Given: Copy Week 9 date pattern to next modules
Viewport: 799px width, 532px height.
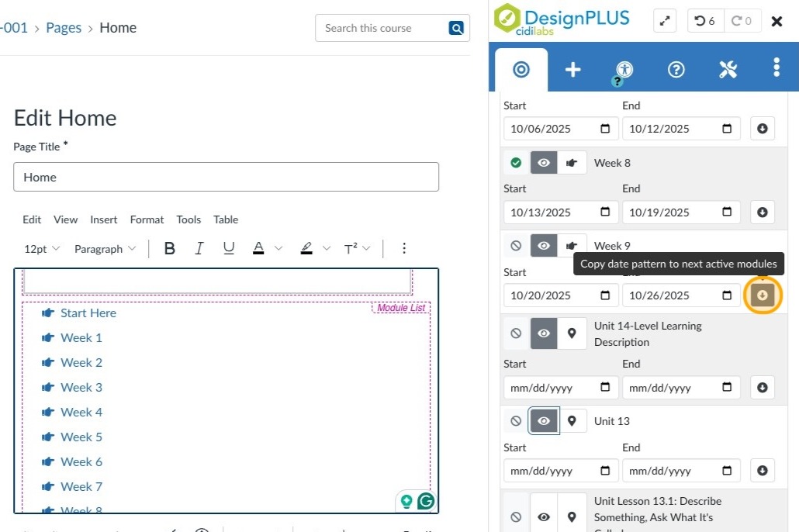Looking at the screenshot, I should point(763,295).
